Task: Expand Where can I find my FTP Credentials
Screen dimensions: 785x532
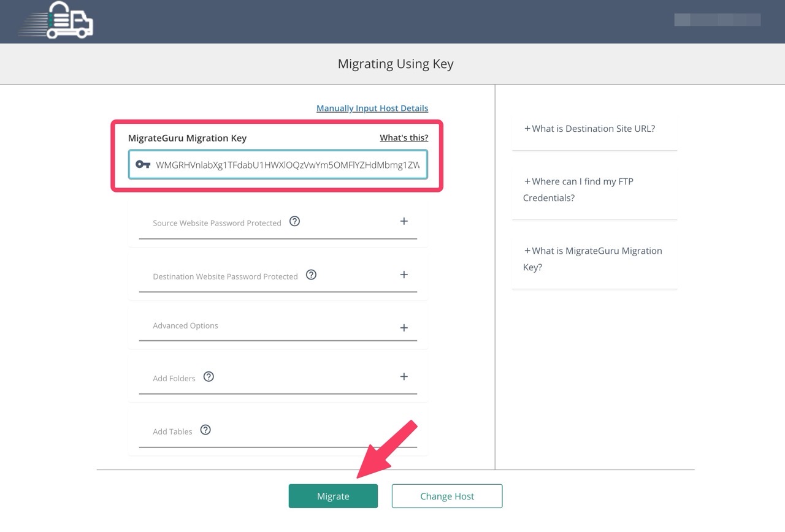Action: click(578, 189)
